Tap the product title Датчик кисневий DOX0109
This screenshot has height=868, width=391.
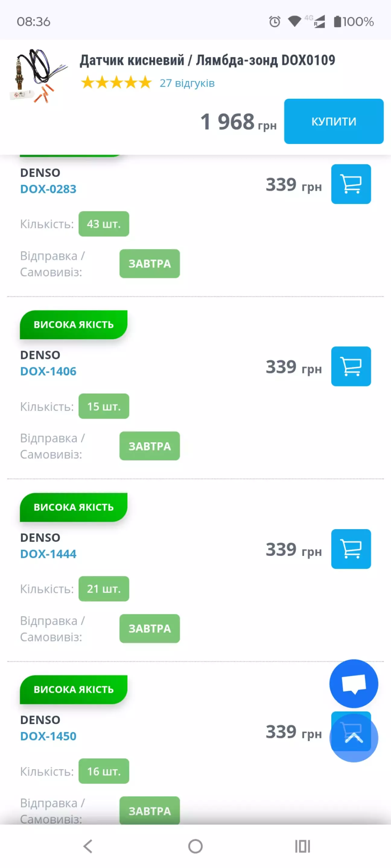[x=207, y=60]
